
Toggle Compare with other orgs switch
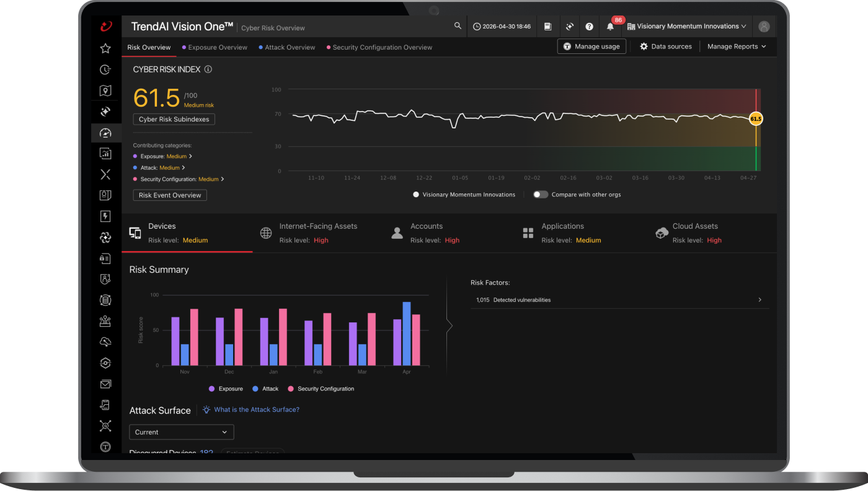coord(541,195)
